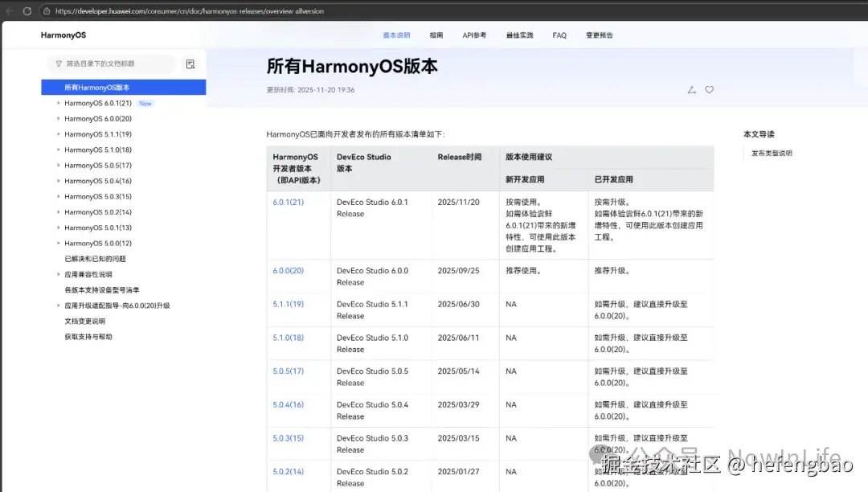The height and width of the screenshot is (492, 868).
Task: Select 所有HarmonyOS版本 in the sidebar
Action: tap(124, 88)
